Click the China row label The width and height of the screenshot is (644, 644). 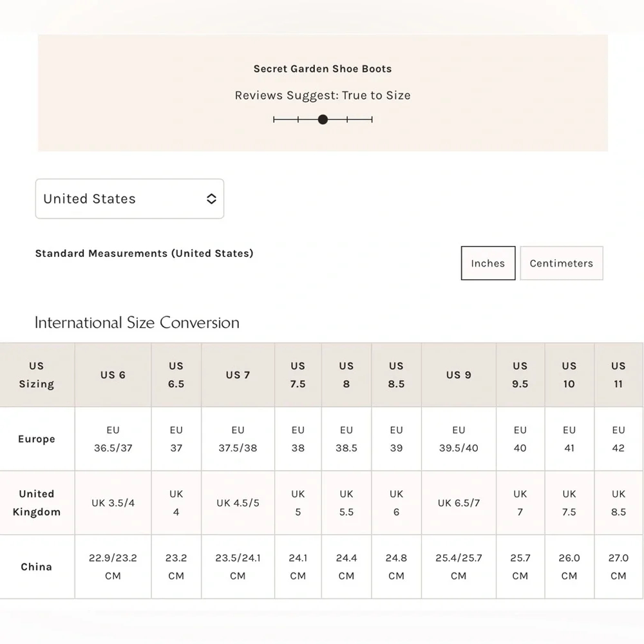pos(37,567)
